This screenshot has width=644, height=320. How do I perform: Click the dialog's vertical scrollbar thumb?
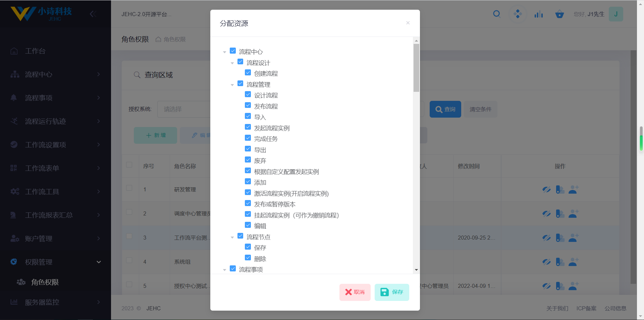[416, 68]
